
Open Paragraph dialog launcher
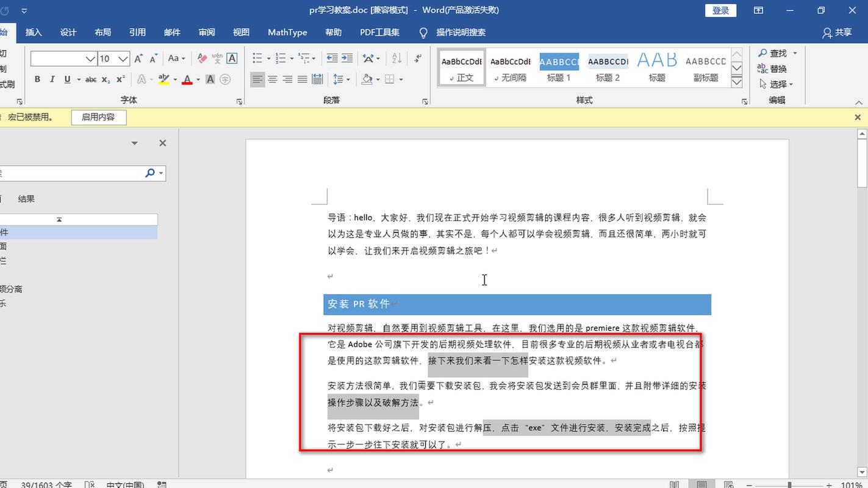[425, 102]
